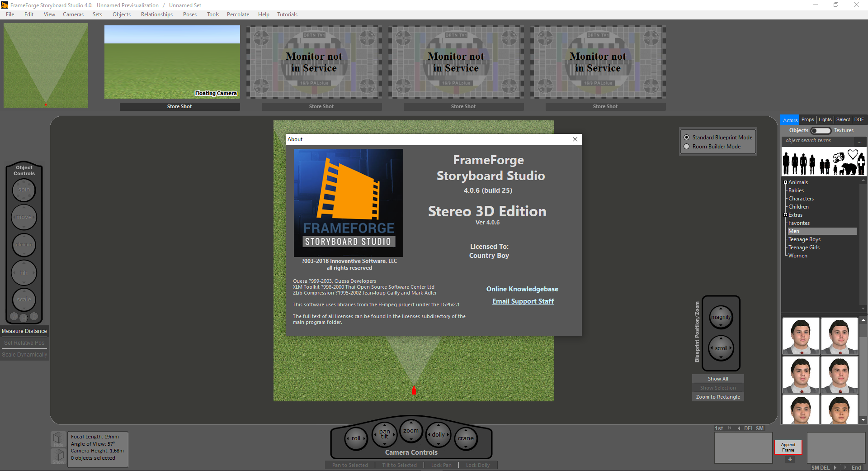Open the Relationships menu
The height and width of the screenshot is (471, 868).
point(157,14)
